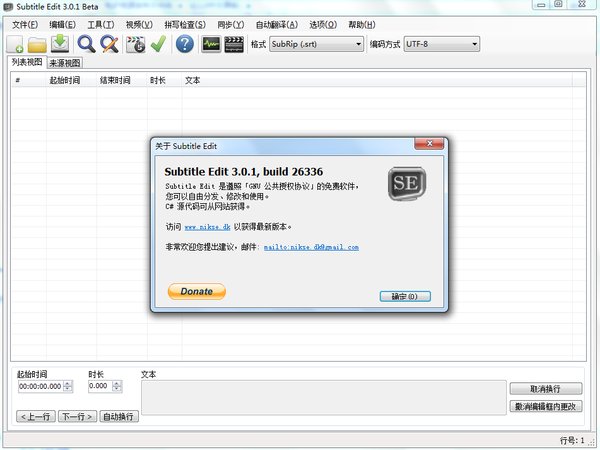Increase start time with up arrow
Viewport: 600px width, 450px height.
click(68, 383)
